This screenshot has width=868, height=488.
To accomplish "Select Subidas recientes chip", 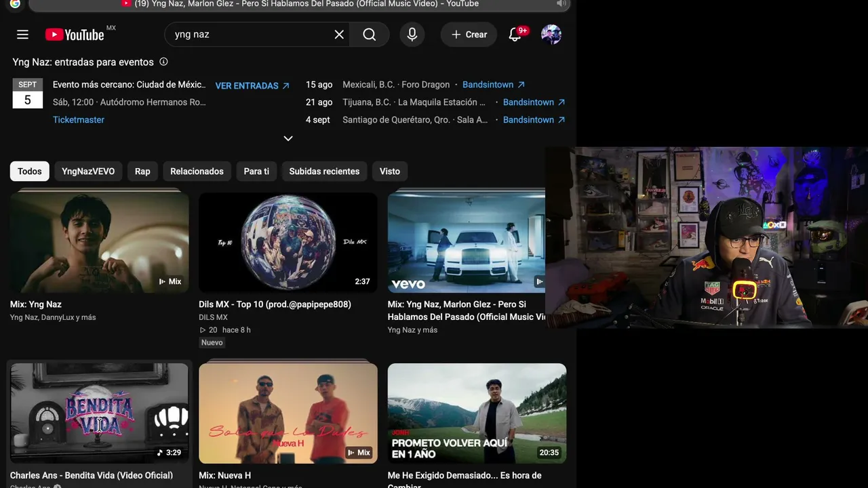I will (324, 171).
